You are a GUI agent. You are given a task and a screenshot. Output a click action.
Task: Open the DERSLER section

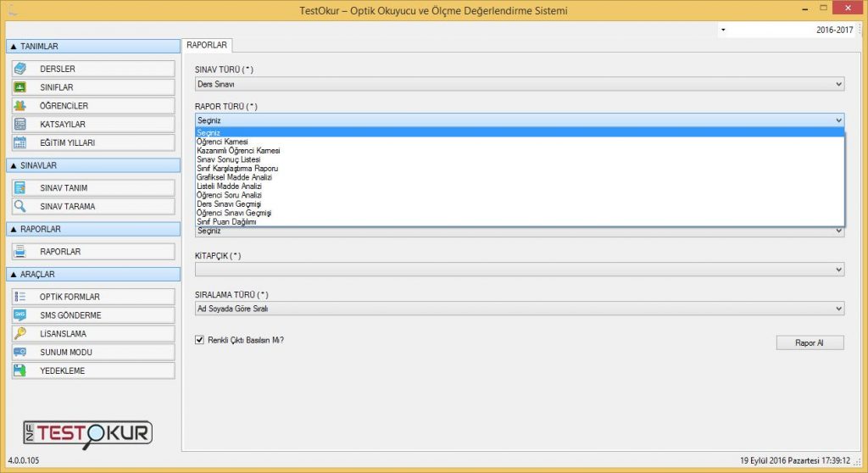pyautogui.click(x=93, y=69)
